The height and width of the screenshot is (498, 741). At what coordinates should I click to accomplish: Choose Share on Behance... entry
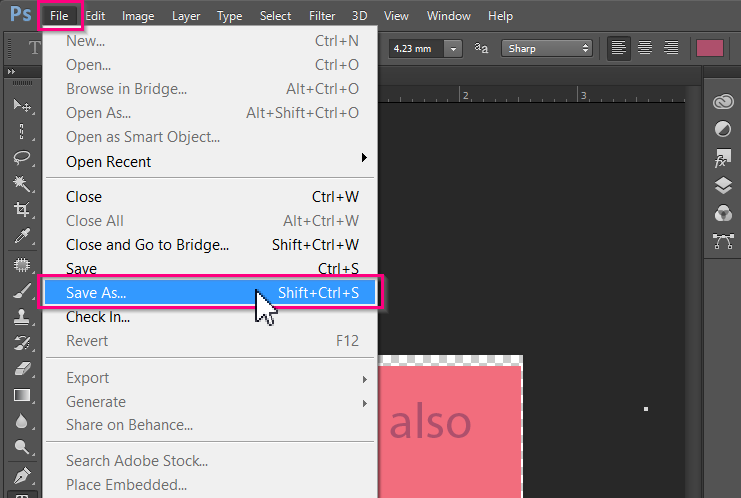(210, 425)
